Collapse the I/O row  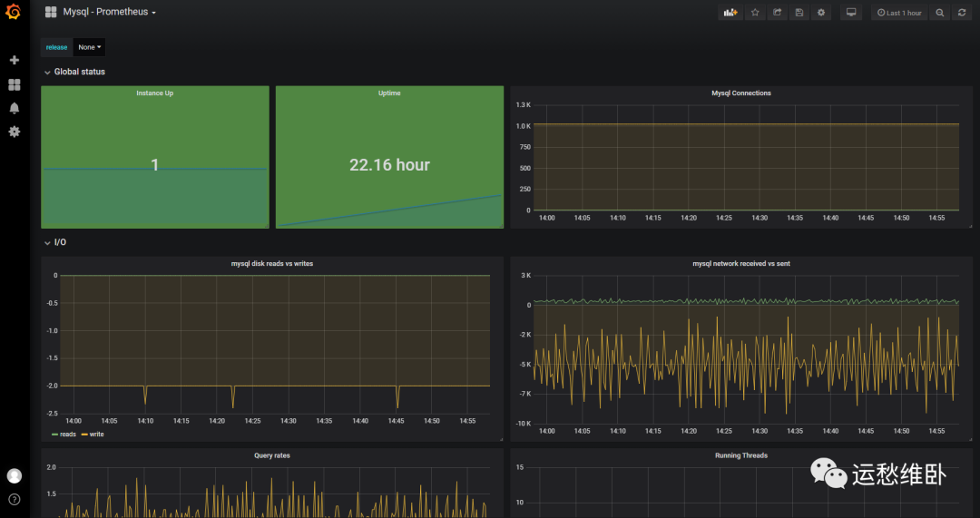click(x=55, y=242)
